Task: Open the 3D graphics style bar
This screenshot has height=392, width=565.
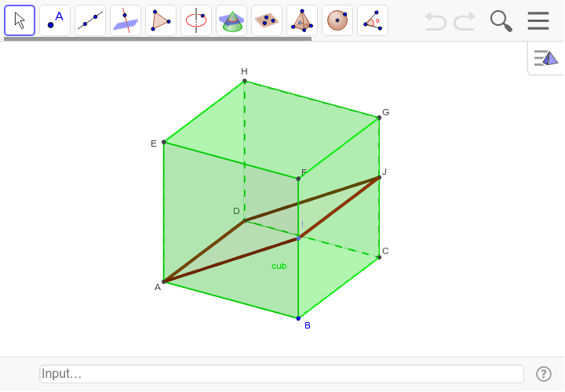Action: click(546, 58)
